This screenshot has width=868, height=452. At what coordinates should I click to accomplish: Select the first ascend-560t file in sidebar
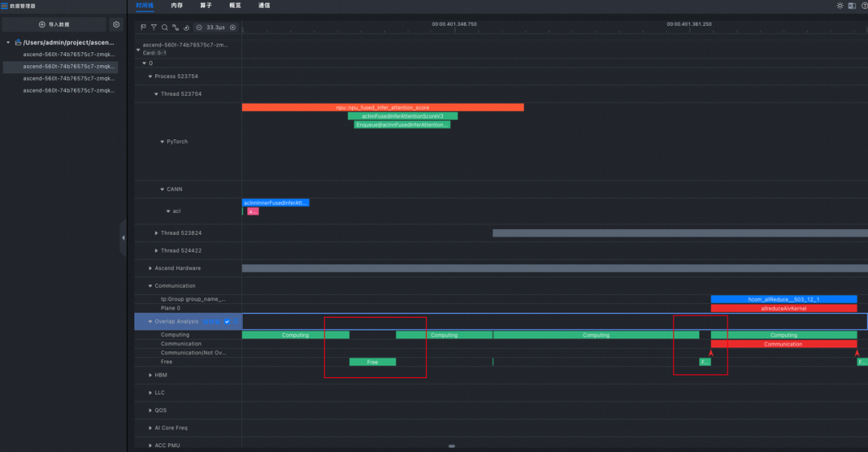(68, 54)
